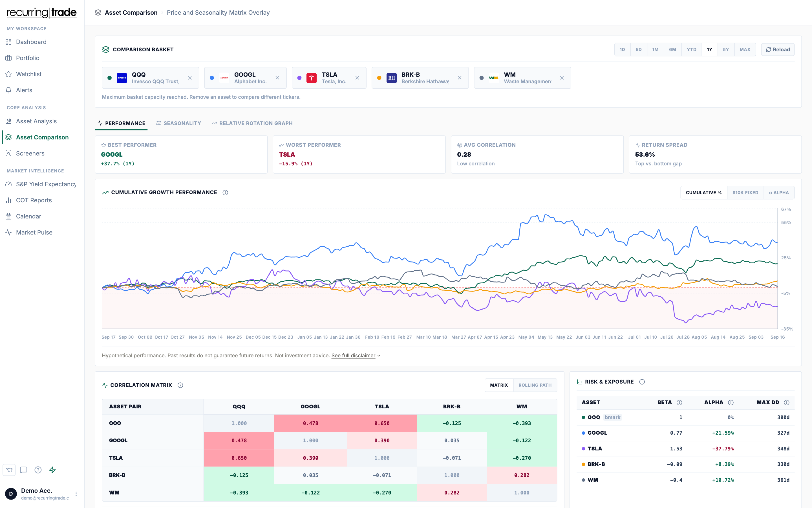Remove QQQ from comparison basket

point(190,78)
